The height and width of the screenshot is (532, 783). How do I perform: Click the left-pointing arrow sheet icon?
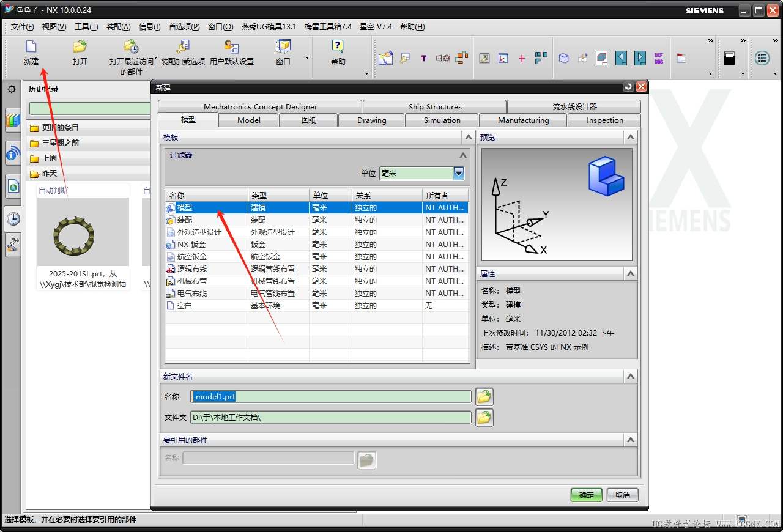click(621, 58)
